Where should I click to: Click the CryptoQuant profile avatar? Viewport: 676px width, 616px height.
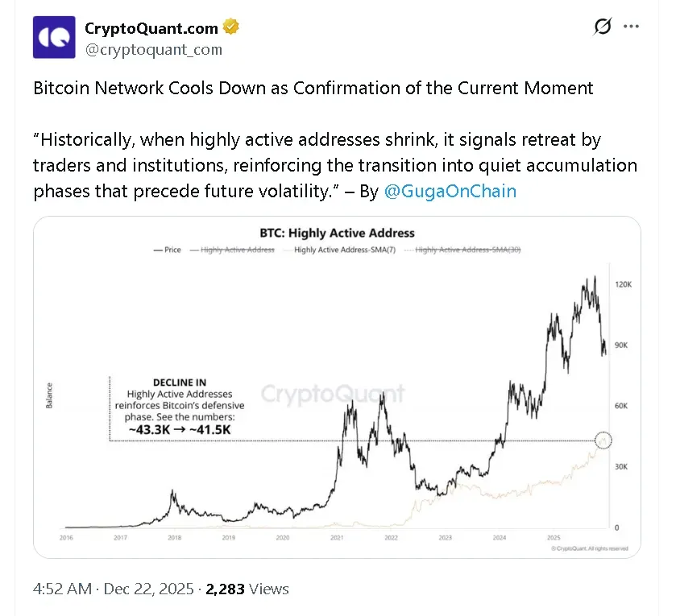click(54, 37)
